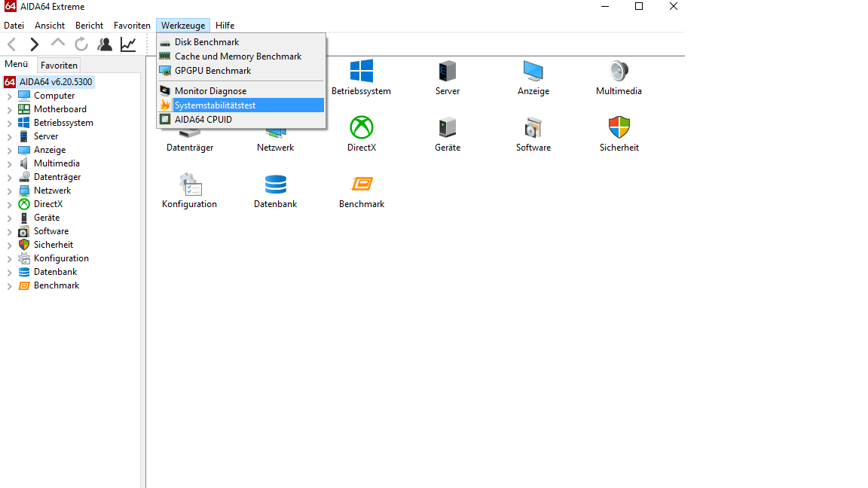Go forward with the right arrow toolbar button

click(35, 44)
